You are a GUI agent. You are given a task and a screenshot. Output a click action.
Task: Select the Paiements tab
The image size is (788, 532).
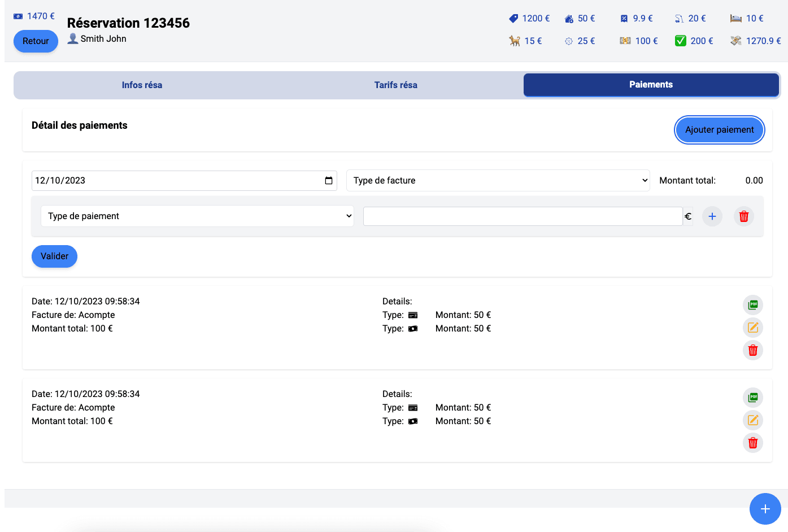[x=651, y=85]
